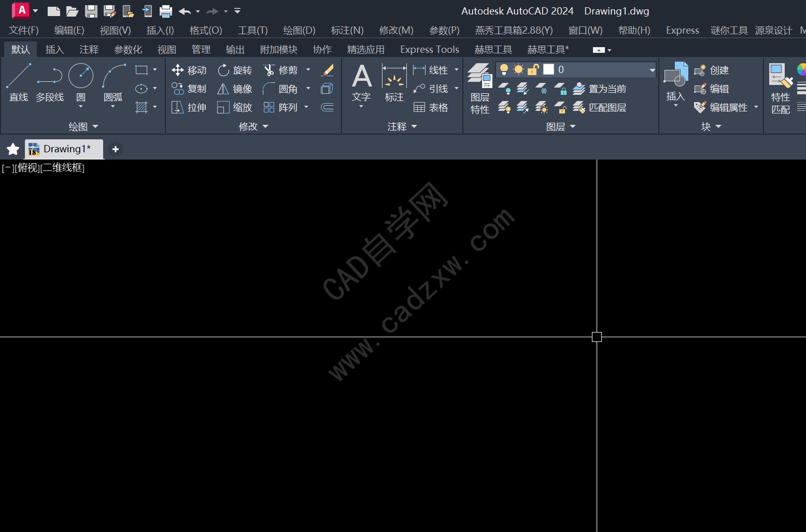
Task: Click the [二维线框] visual style label
Action: pos(63,168)
